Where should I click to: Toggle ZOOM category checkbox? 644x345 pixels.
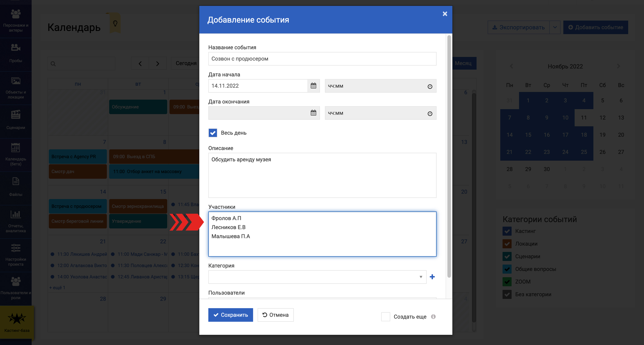click(507, 282)
